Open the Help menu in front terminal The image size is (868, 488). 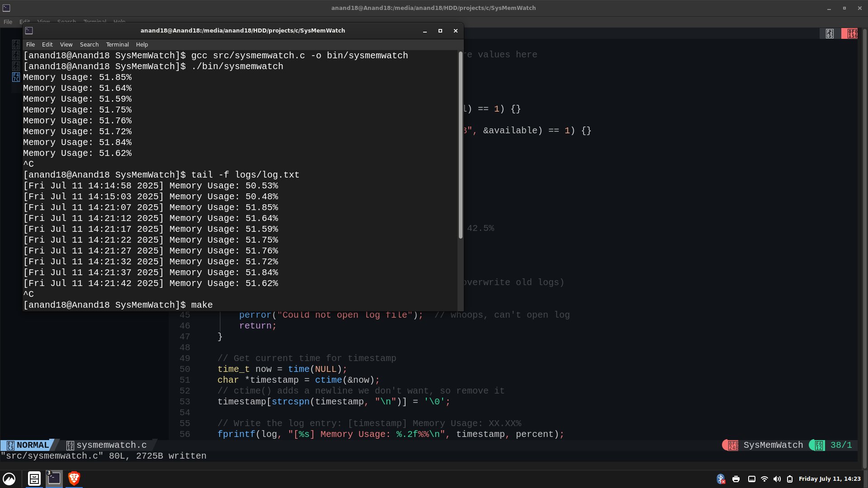pos(142,44)
